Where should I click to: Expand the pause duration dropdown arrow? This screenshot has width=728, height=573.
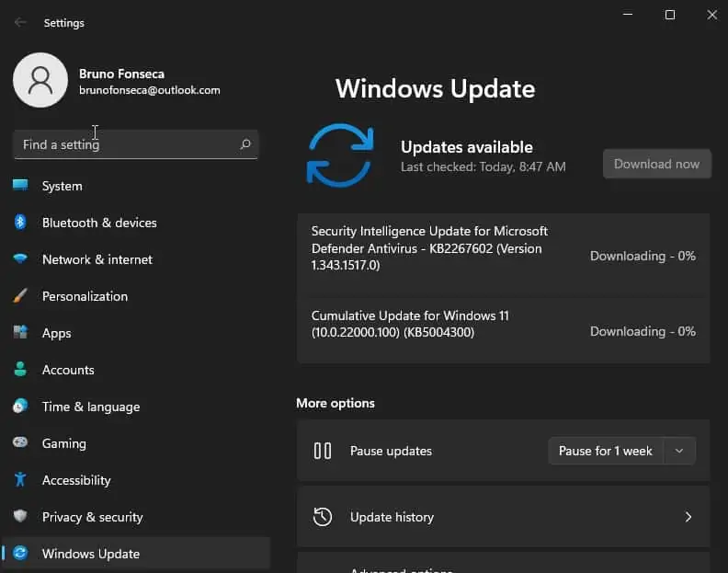678,451
